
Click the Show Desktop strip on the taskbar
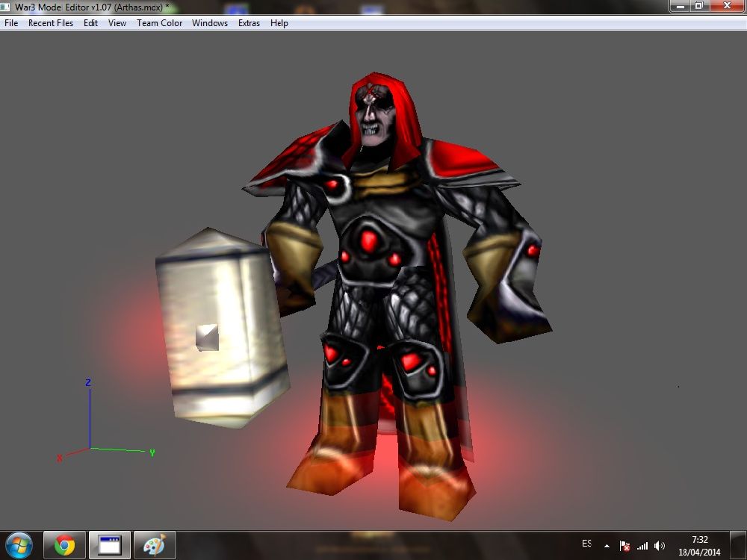pyautogui.click(x=738, y=545)
